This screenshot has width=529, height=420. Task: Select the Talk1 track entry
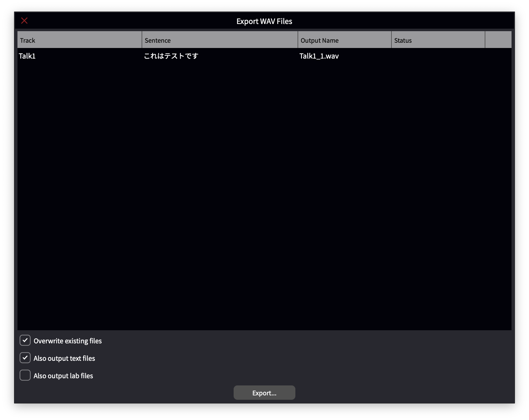coord(27,56)
